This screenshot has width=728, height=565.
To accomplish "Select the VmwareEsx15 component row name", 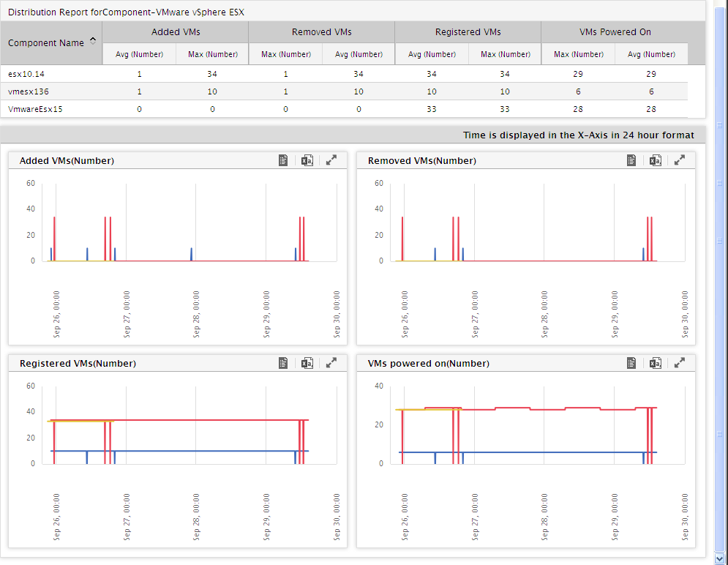I will 35,109.
